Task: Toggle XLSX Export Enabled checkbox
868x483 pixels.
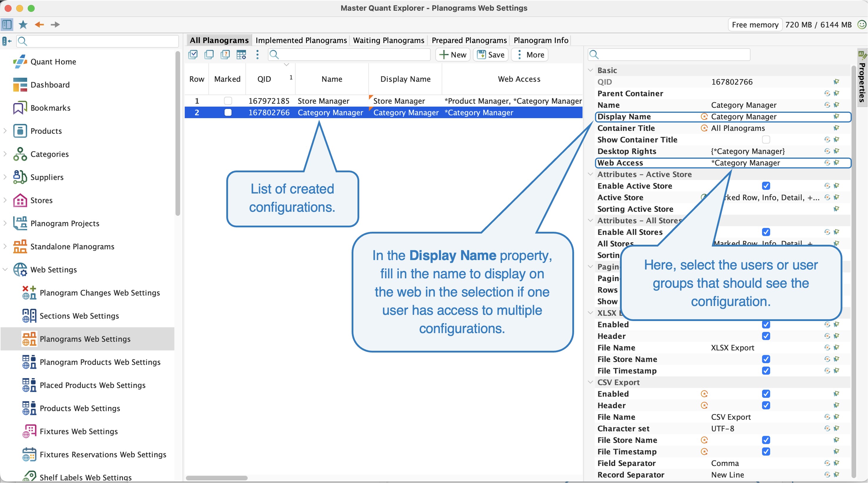Action: click(x=766, y=325)
